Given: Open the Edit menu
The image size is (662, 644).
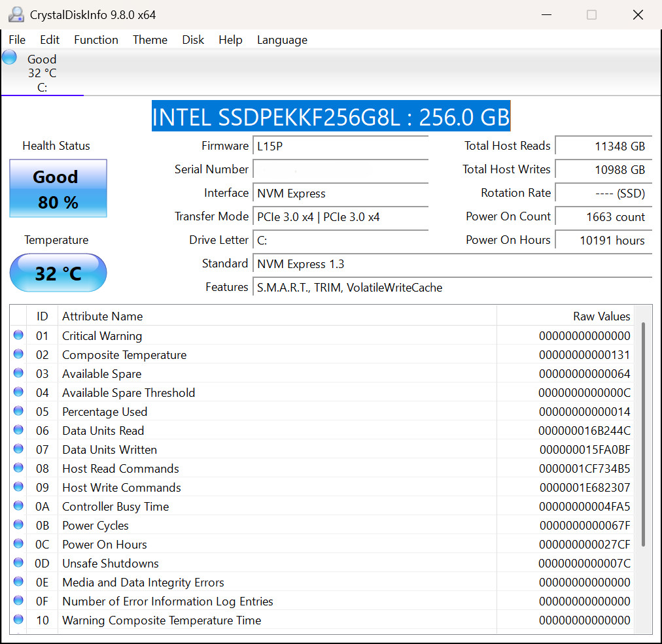Looking at the screenshot, I should [x=50, y=40].
